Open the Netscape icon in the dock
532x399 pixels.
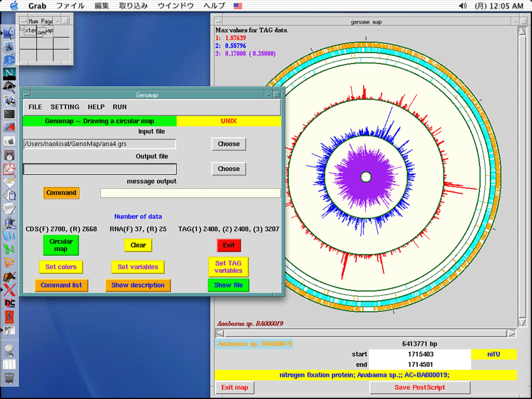10,73
